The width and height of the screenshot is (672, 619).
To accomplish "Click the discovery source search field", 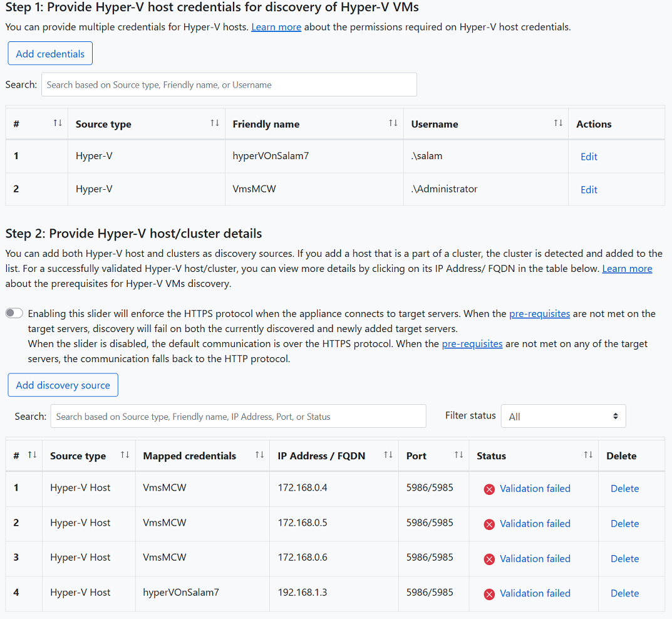I will pyautogui.click(x=238, y=416).
